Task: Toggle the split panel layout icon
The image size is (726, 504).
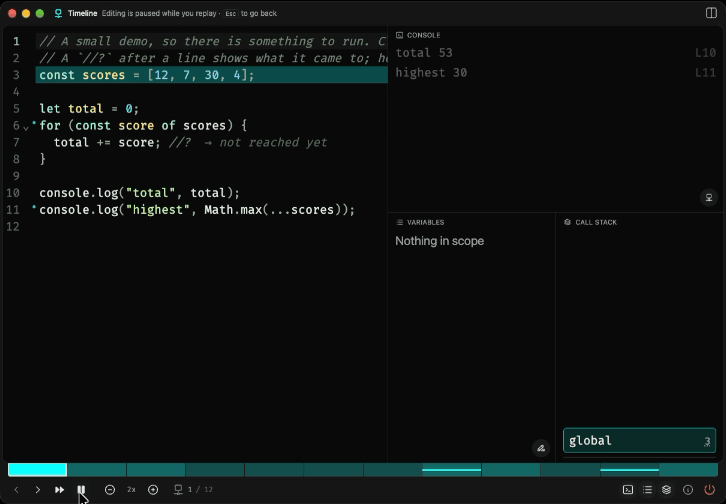Action: coord(711,13)
